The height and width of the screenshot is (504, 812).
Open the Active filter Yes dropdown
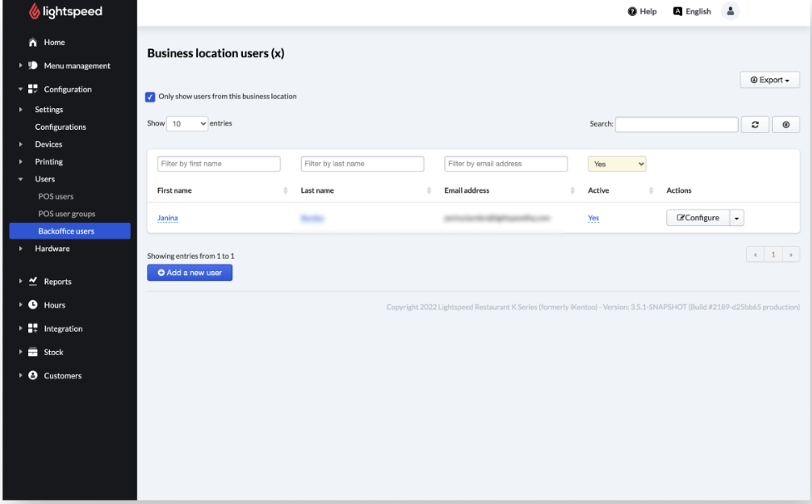pyautogui.click(x=616, y=164)
